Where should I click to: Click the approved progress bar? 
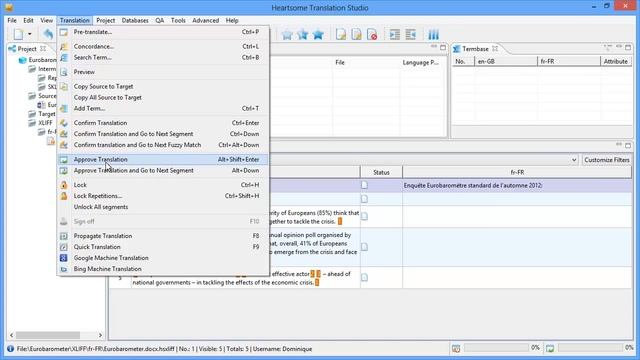pos(590,348)
